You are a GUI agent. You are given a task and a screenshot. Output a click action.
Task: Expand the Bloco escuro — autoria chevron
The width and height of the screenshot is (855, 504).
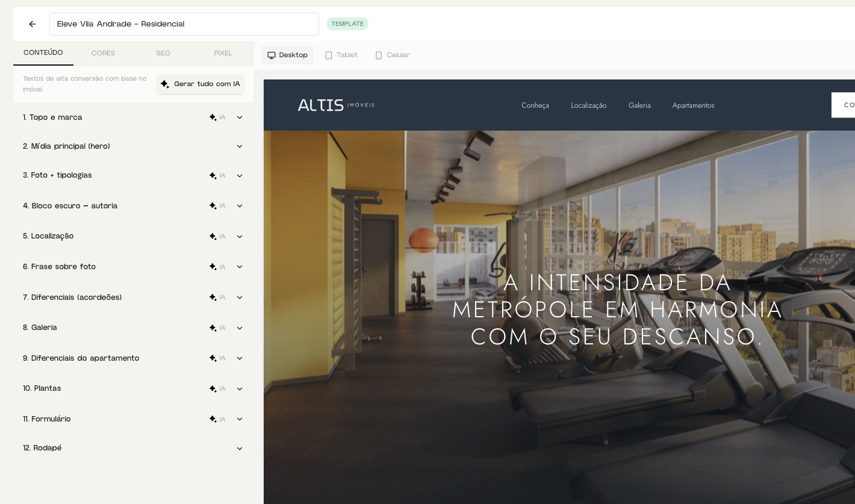click(x=240, y=206)
